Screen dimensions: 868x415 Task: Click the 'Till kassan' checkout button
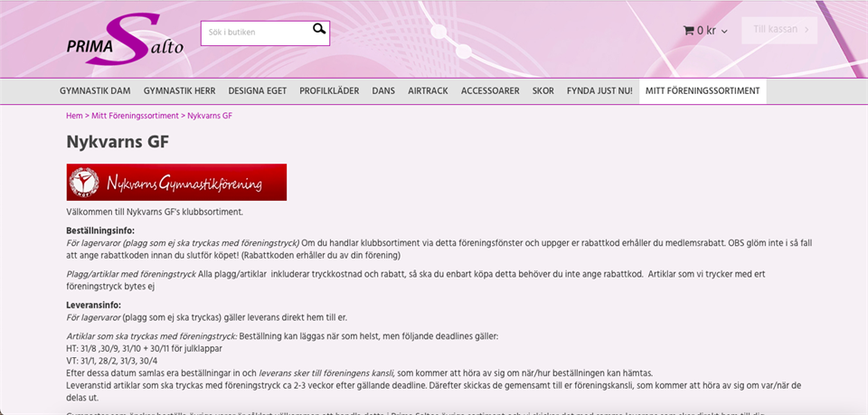point(779,30)
